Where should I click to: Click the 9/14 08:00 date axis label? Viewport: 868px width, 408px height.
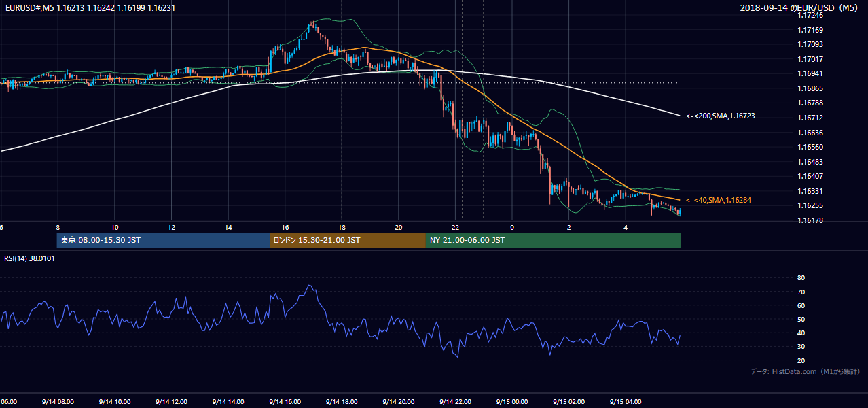[58, 401]
